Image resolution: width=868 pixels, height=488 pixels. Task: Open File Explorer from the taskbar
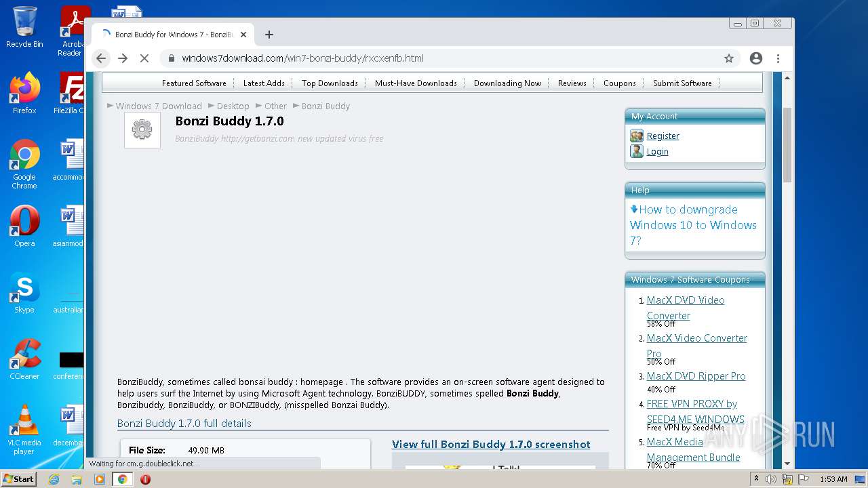[77, 479]
